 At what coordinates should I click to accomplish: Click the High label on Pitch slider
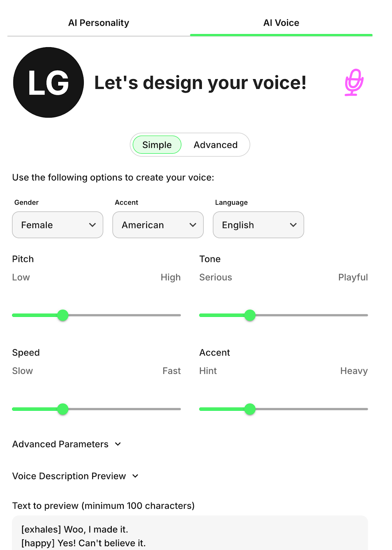click(x=171, y=277)
